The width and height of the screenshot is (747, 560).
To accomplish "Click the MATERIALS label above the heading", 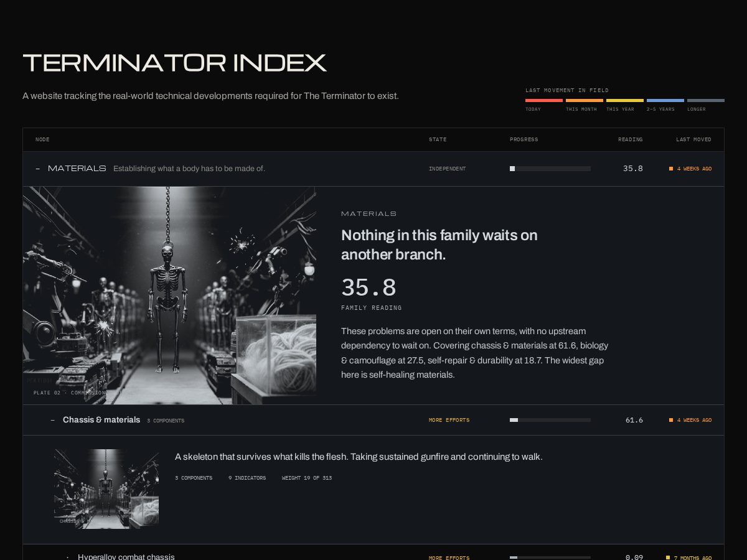I will tap(369, 213).
